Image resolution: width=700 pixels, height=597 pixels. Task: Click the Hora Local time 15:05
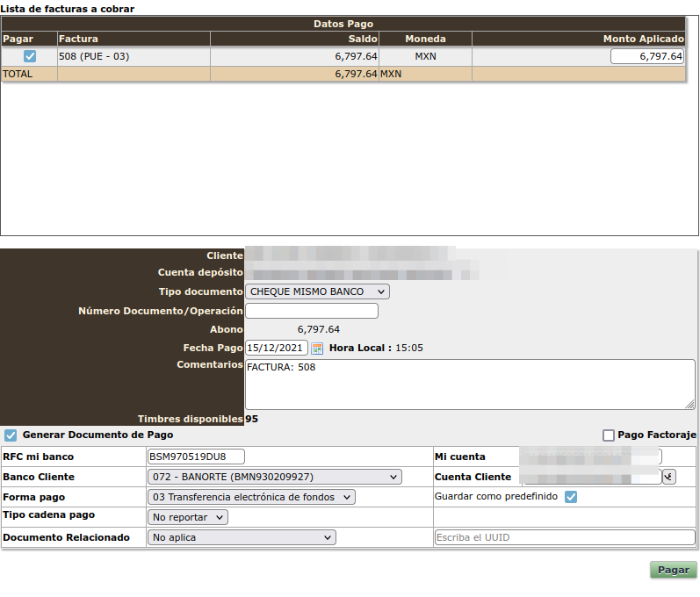coord(409,348)
